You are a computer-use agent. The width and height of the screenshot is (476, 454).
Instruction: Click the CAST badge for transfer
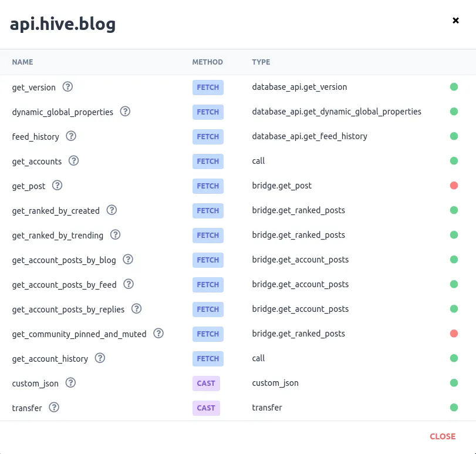click(x=206, y=408)
